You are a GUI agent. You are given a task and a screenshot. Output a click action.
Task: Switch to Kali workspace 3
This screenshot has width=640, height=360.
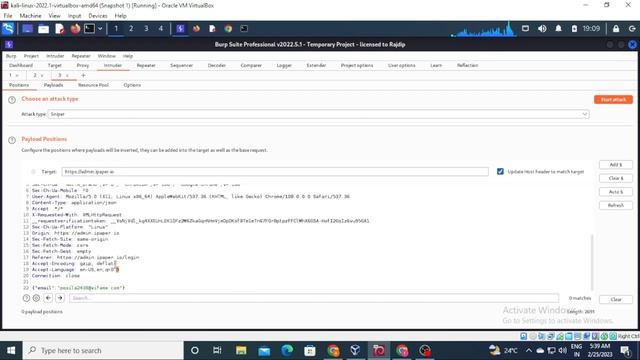(x=146, y=29)
